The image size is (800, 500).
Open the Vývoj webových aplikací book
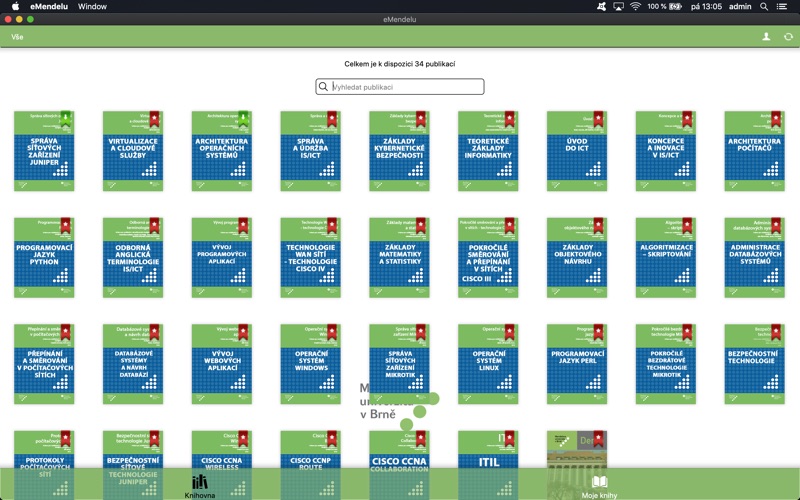[x=221, y=364]
